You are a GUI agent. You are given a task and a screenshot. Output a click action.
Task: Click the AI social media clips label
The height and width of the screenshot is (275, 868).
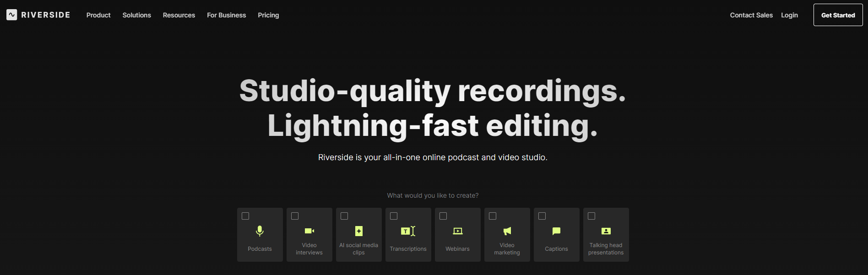point(359,249)
